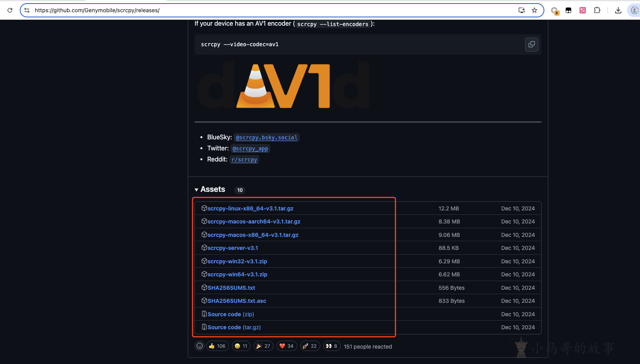Toggle eyes reaction with 8
The width and height of the screenshot is (640, 364).
coord(332,346)
